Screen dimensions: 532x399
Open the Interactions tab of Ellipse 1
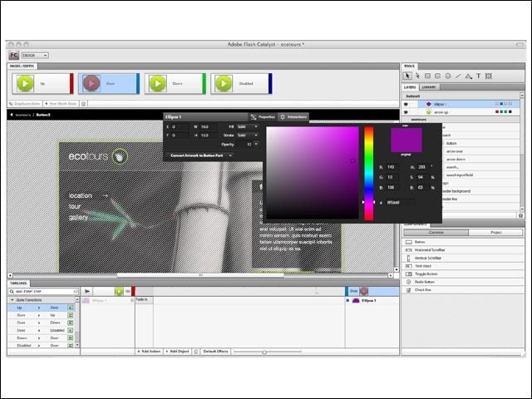[293, 116]
